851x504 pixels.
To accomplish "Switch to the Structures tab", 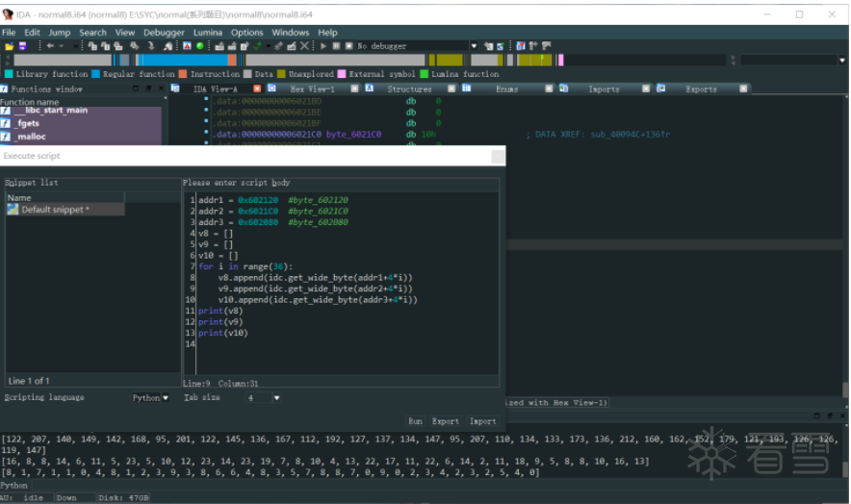I will [x=409, y=88].
